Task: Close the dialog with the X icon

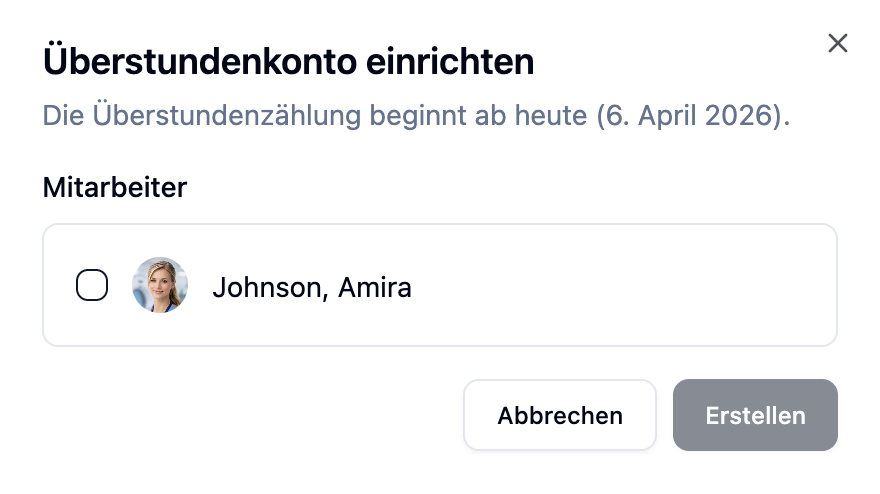Action: (837, 43)
